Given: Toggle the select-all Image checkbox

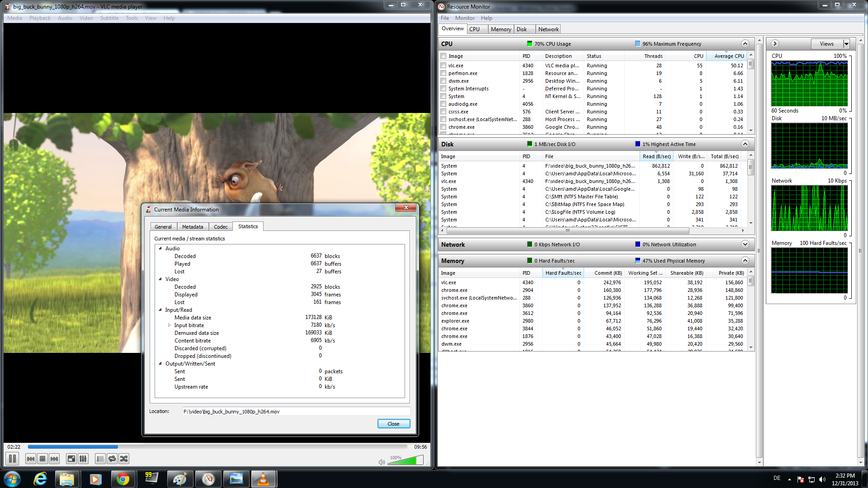Looking at the screenshot, I should coord(443,56).
